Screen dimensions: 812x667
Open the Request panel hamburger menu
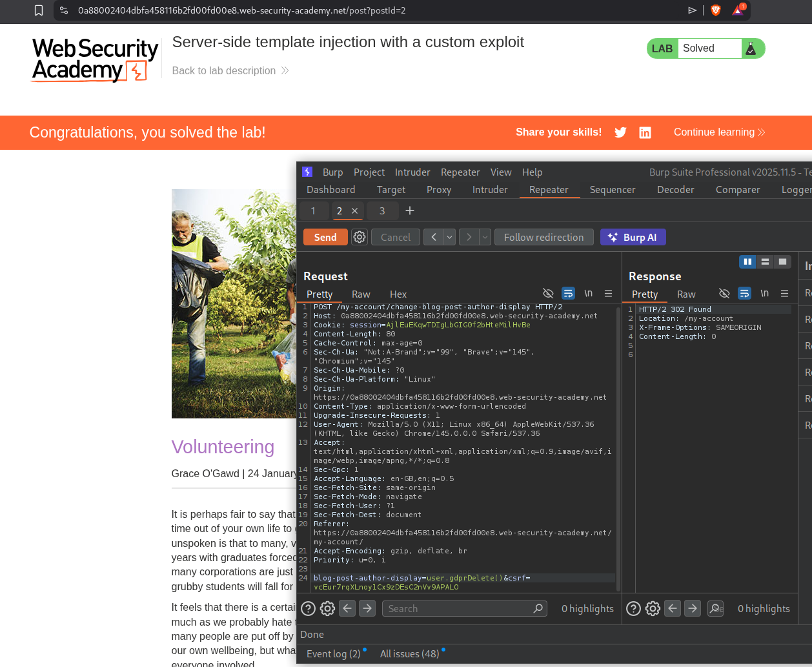click(608, 294)
